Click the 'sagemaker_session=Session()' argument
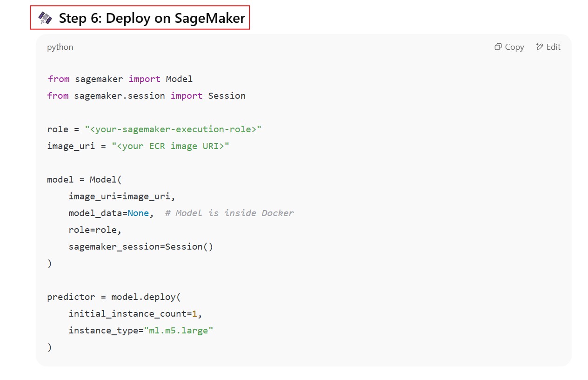The height and width of the screenshot is (380, 588). 140,246
